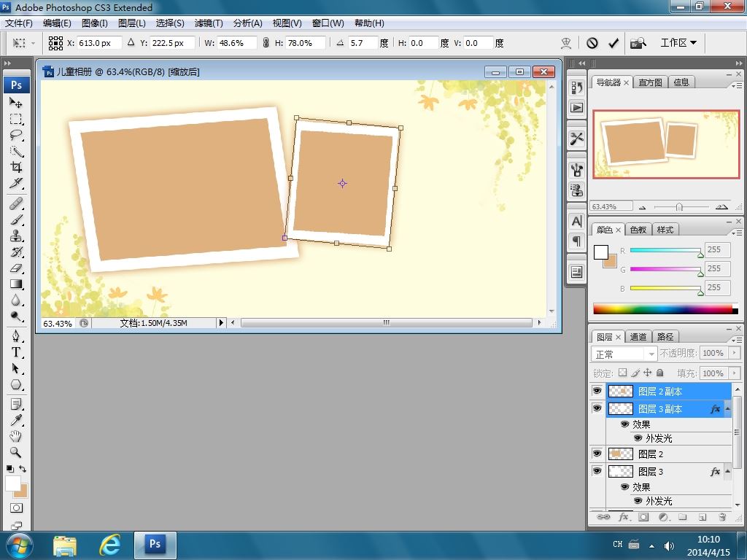Click the foreground color swatch in toolbox
Image resolution: width=747 pixels, height=560 pixels.
pyautogui.click(x=12, y=483)
